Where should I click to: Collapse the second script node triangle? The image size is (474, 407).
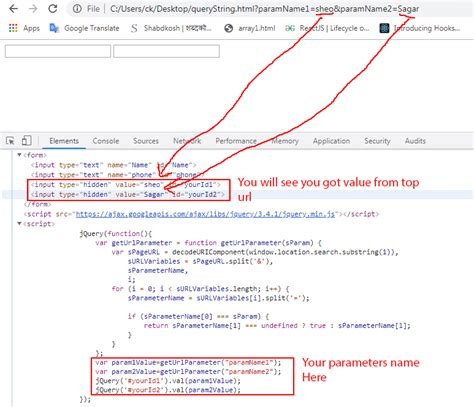[19, 224]
